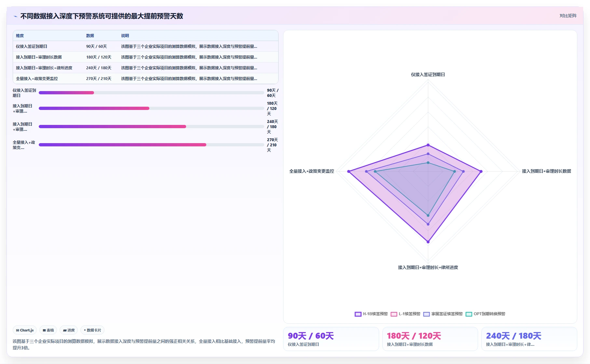Click the outermost purple radar point on bottom axis
Viewport: 590px width, 364px height.
428,242
